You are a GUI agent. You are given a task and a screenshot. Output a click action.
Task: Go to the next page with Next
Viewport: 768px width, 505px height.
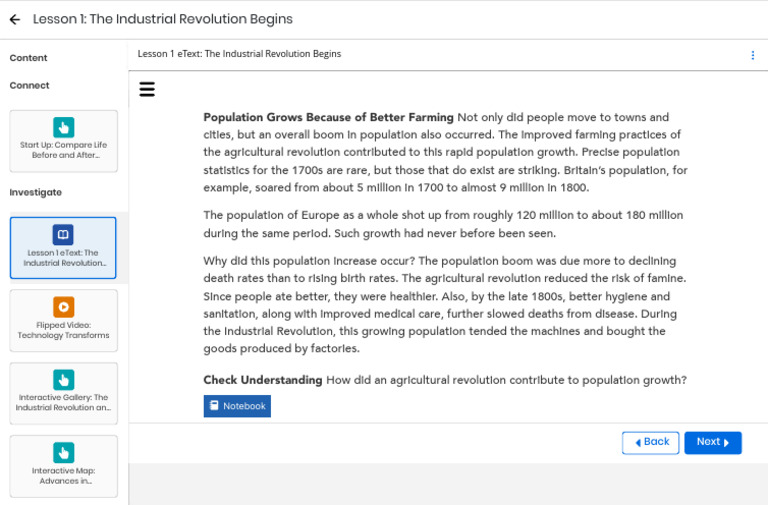pos(713,442)
